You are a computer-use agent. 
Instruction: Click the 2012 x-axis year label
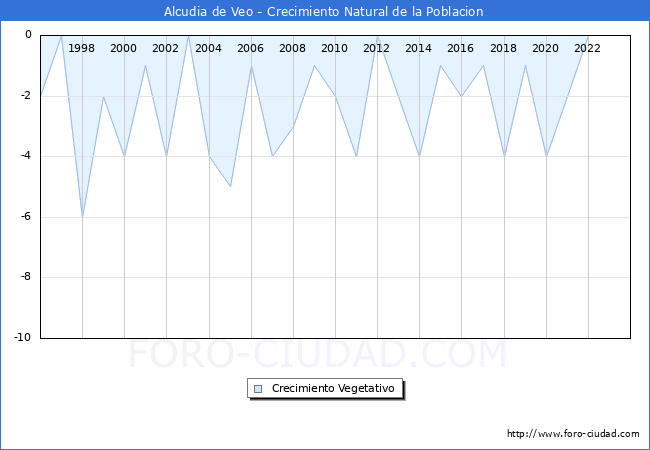pos(376,48)
